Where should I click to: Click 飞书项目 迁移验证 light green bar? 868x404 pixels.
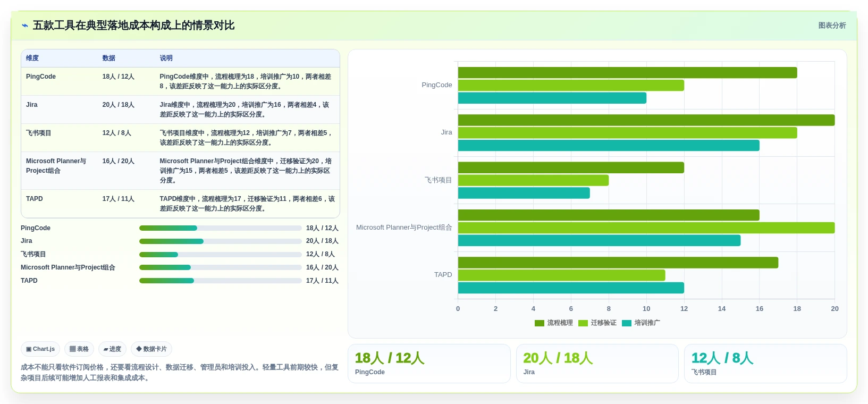point(533,180)
